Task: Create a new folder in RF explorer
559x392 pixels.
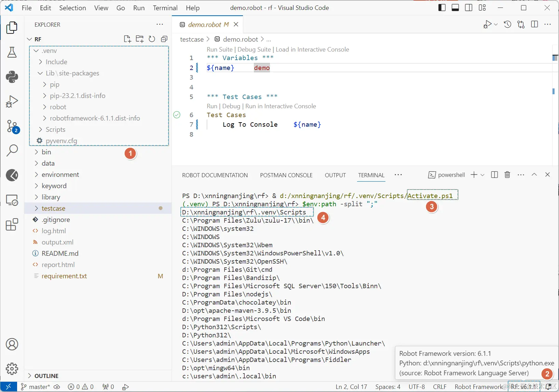Action: pos(140,39)
